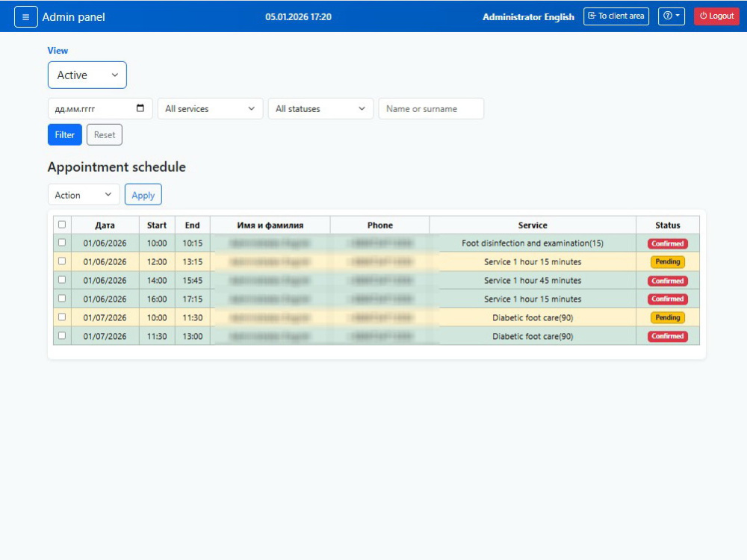Image resolution: width=747 pixels, height=560 pixels.
Task: Click the Administrator English label
Action: [x=528, y=16]
